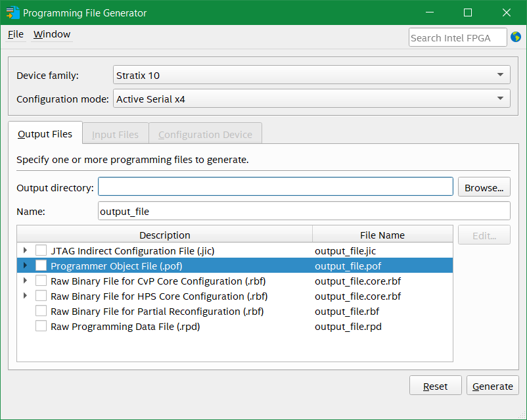Toggle the CvP Core Configuration checkbox
527x420 pixels.
point(41,281)
